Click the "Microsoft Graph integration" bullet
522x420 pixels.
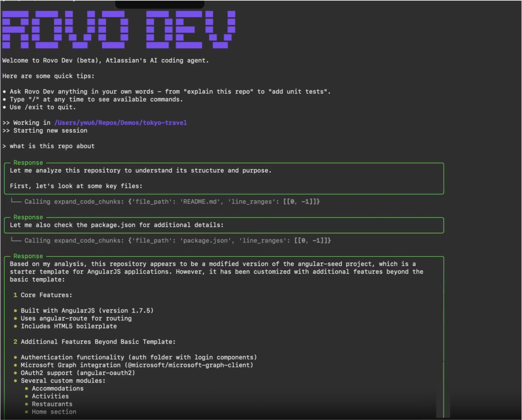(133, 365)
